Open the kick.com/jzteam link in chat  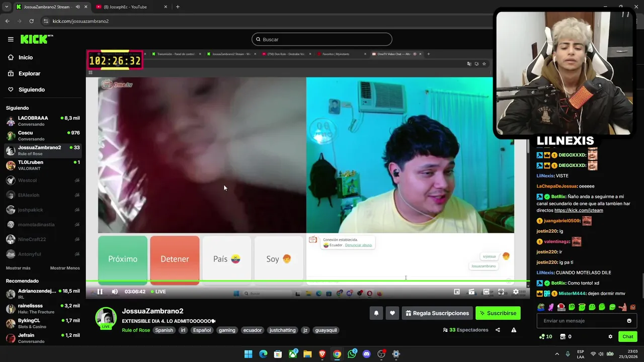tap(579, 210)
